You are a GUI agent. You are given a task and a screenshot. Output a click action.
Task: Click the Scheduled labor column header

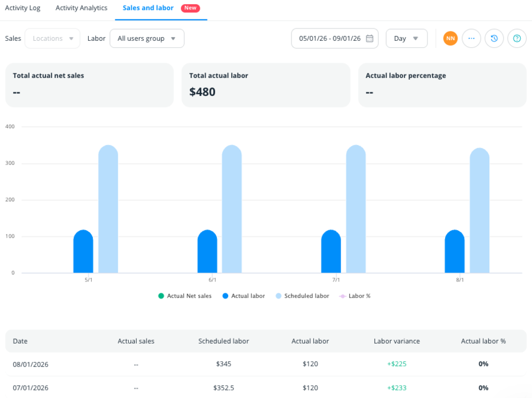tap(223, 341)
